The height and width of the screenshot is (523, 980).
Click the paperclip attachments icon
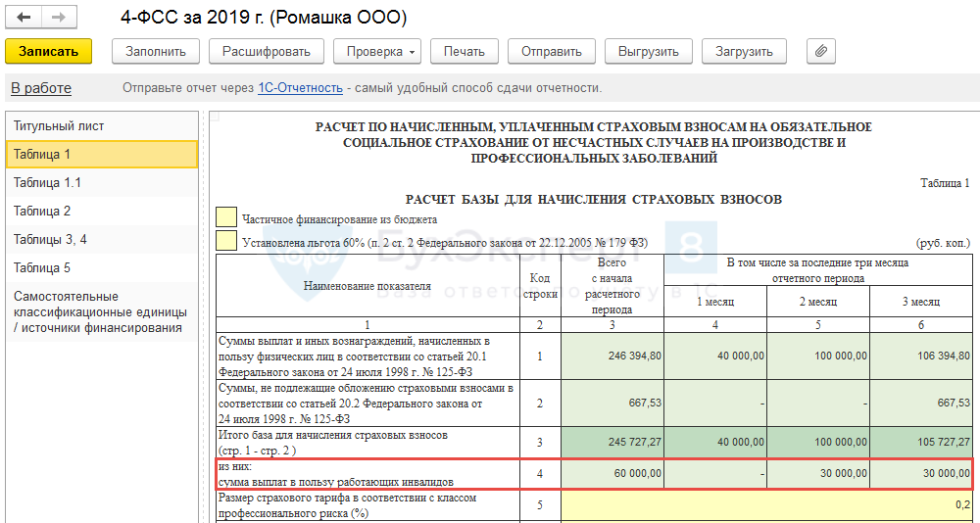pyautogui.click(x=821, y=51)
